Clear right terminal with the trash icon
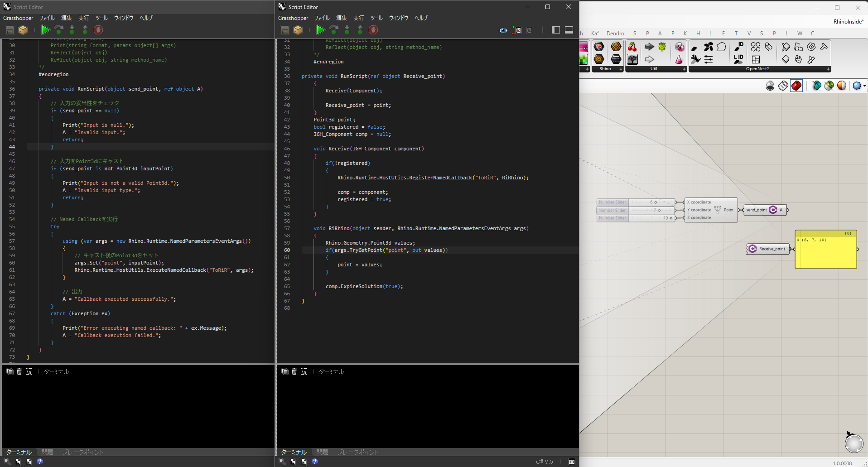Viewport: 868px width, 467px height. (x=294, y=371)
